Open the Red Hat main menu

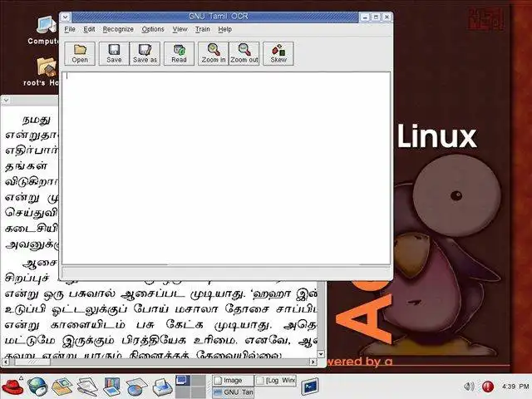coord(12,387)
